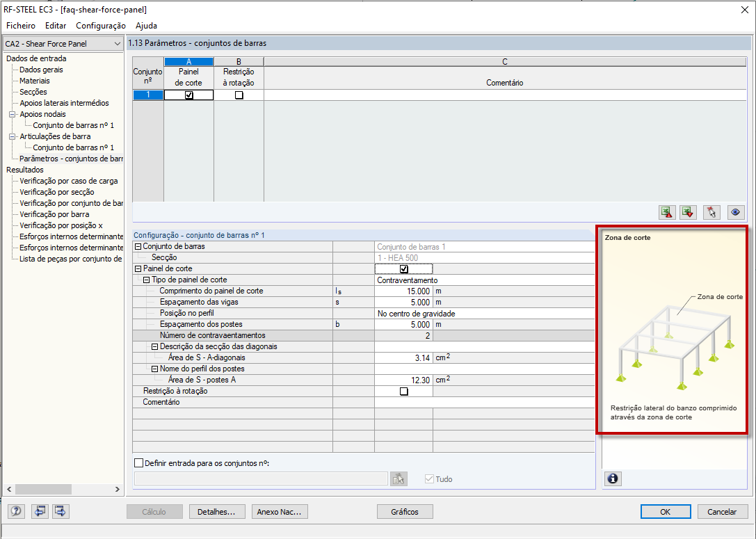Image resolution: width=756 pixels, height=539 pixels.
Task: Select the Contraventamento type value cell
Action: point(485,280)
